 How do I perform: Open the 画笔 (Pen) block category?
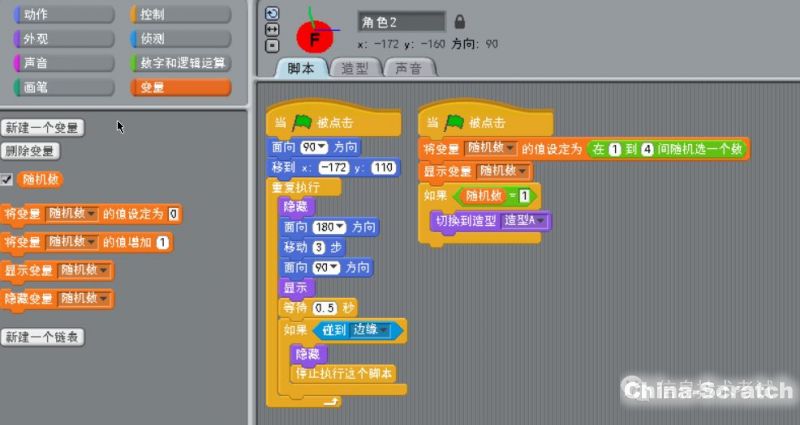tap(58, 87)
